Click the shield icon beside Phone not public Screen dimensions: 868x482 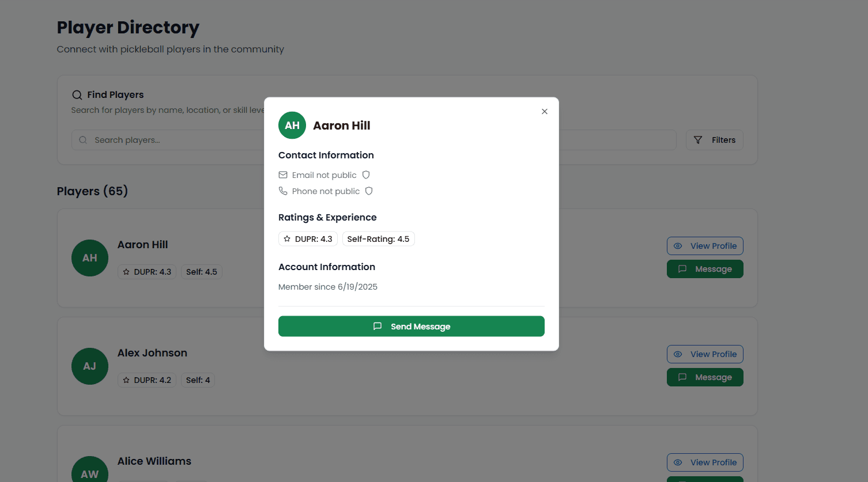369,191
